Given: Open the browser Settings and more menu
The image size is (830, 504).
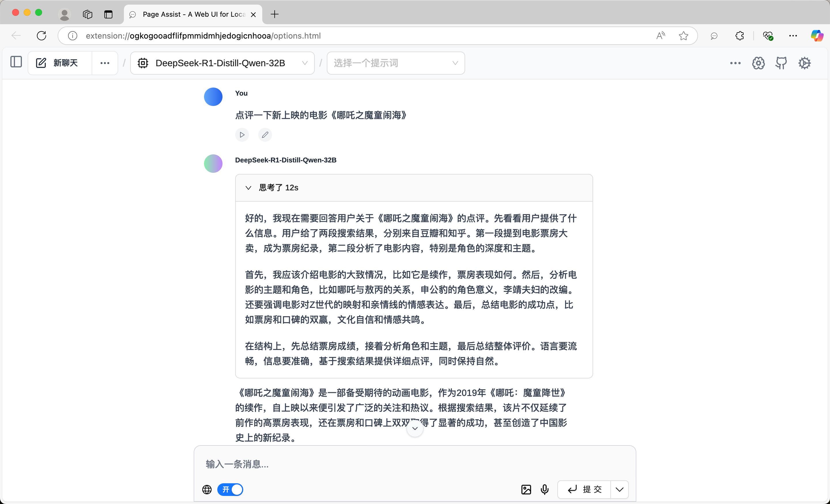Looking at the screenshot, I should click(793, 36).
